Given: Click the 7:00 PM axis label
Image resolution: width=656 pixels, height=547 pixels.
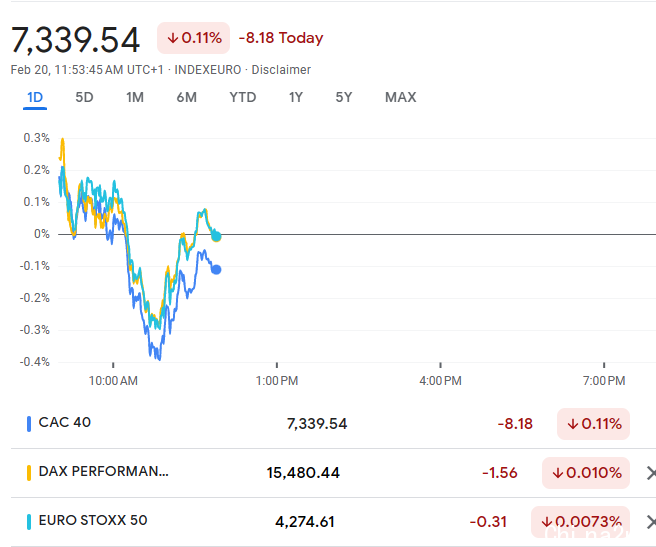Looking at the screenshot, I should click(604, 381).
